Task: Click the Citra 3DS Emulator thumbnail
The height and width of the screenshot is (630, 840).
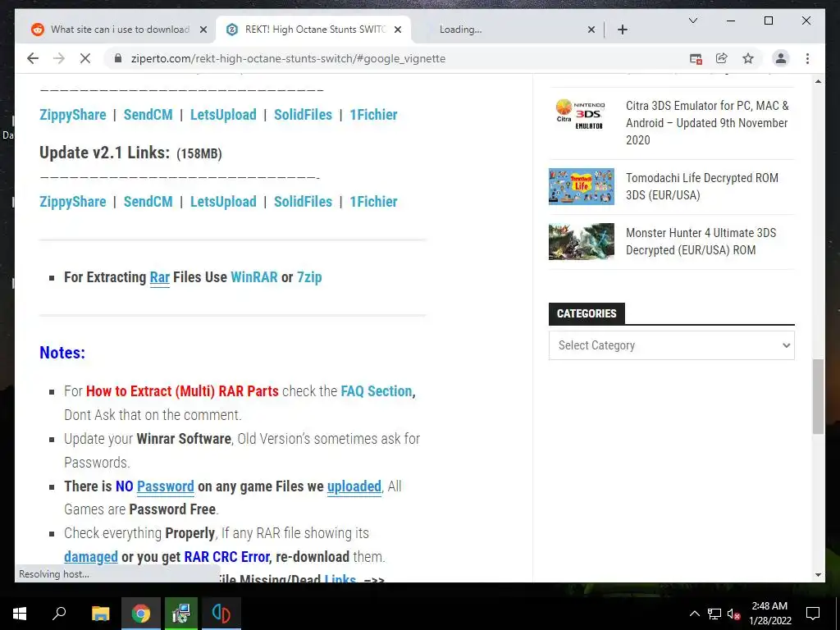Action: [x=582, y=114]
